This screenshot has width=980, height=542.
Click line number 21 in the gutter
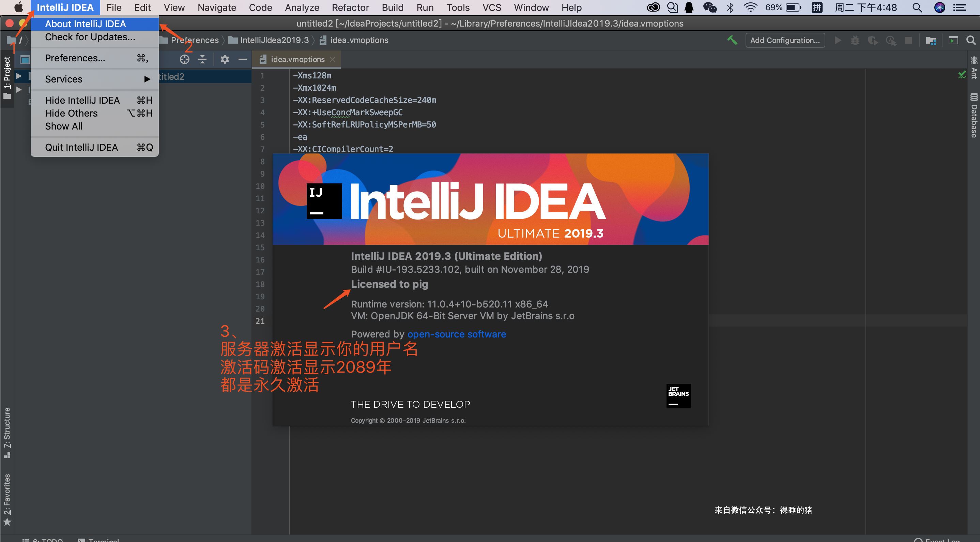click(x=260, y=321)
